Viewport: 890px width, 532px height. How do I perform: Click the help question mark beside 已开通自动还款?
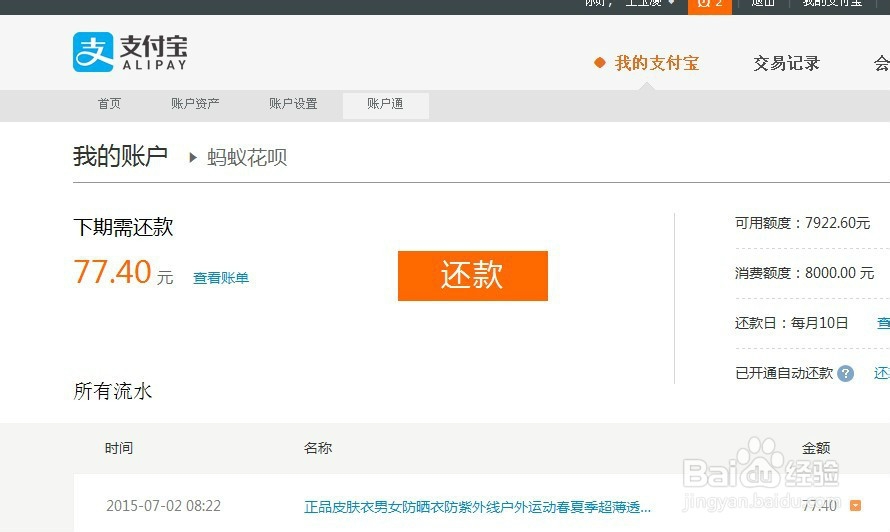845,374
